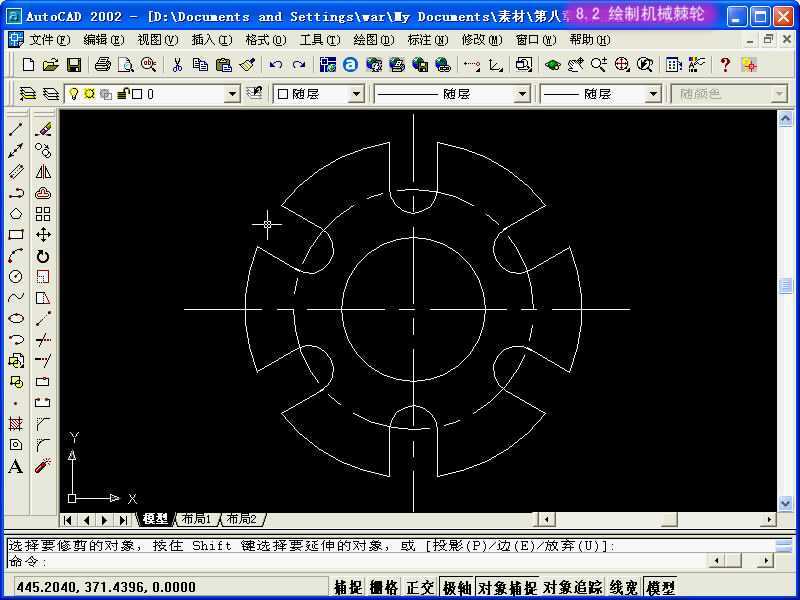Viewport: 800px width, 600px height.
Task: Select the Circle draw tool
Action: point(16,277)
